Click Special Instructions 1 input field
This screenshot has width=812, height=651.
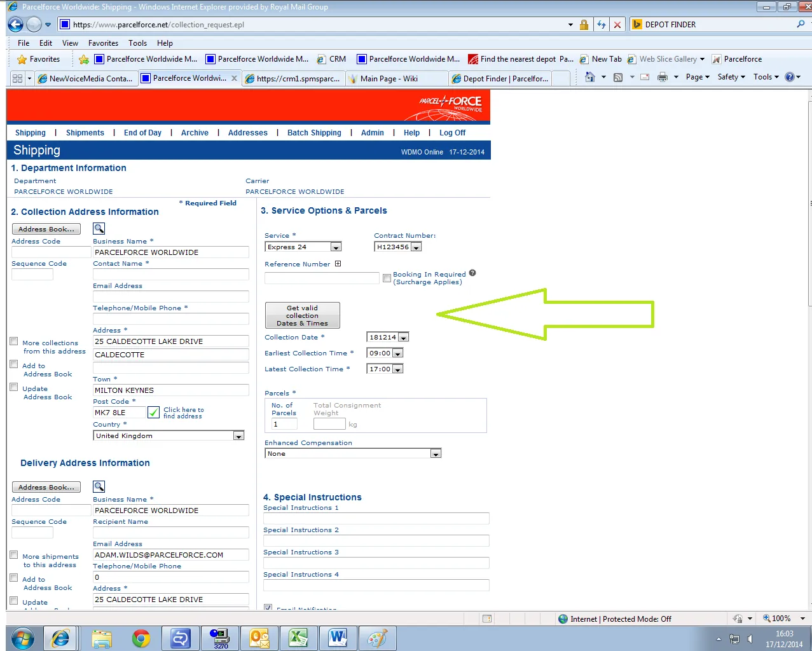point(376,518)
